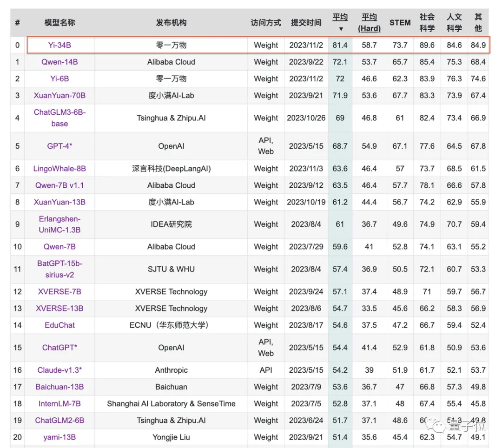Open the Baichuan-13B model link
The width and height of the screenshot is (502, 448).
[x=59, y=387]
